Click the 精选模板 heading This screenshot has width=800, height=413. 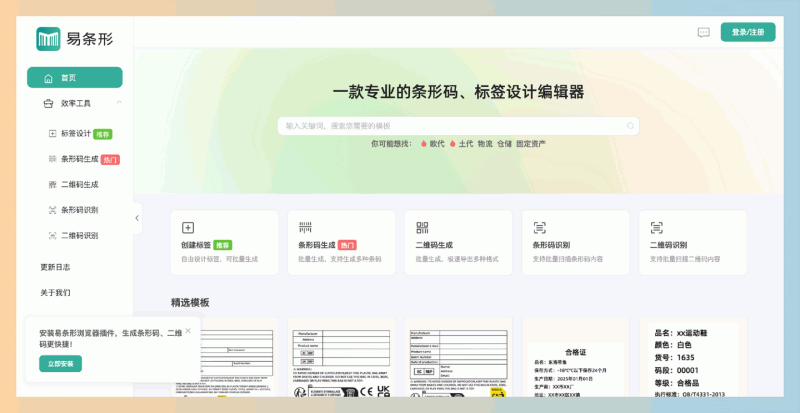(190, 303)
